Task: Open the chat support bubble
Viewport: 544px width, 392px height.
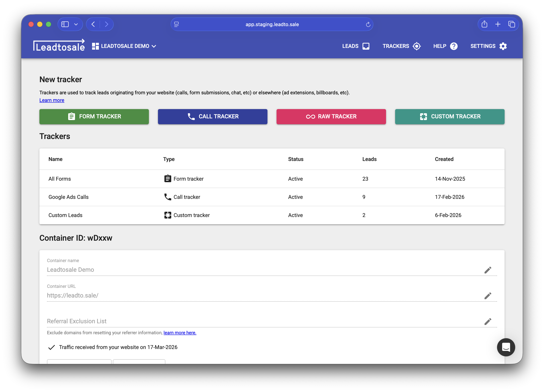Action: [x=506, y=347]
